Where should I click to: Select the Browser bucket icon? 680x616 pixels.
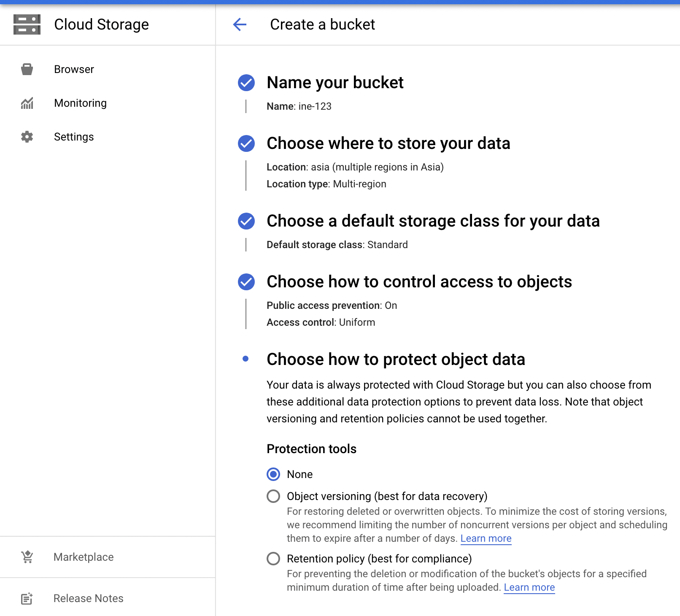click(26, 69)
